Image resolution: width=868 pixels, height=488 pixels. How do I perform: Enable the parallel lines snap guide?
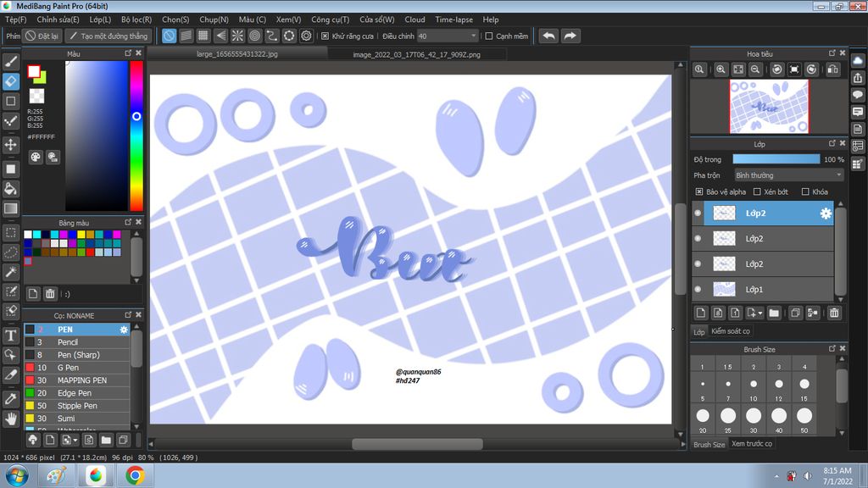pos(186,36)
